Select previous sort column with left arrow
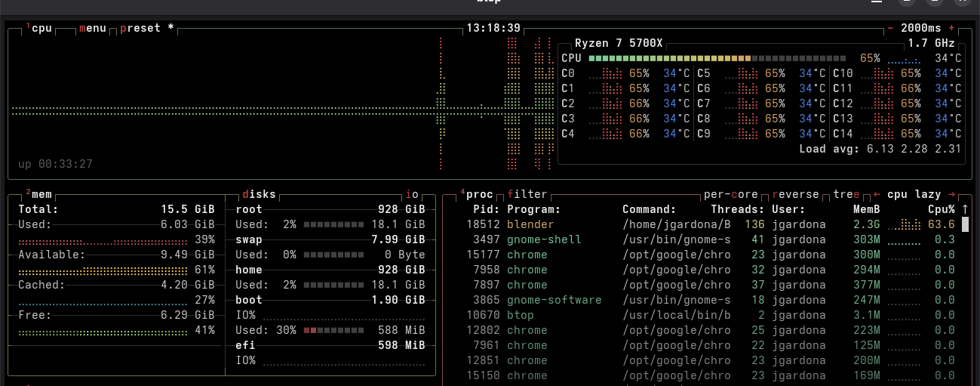This screenshot has width=980, height=386. 877,194
